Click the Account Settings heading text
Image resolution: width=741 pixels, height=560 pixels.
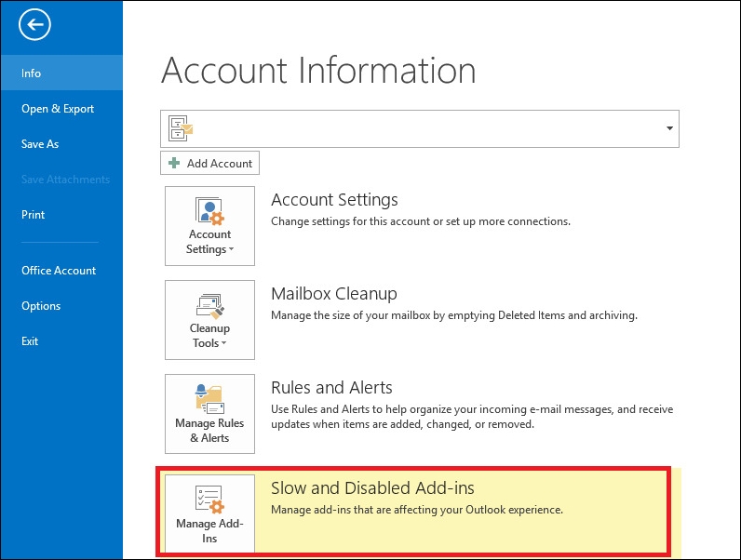[334, 200]
